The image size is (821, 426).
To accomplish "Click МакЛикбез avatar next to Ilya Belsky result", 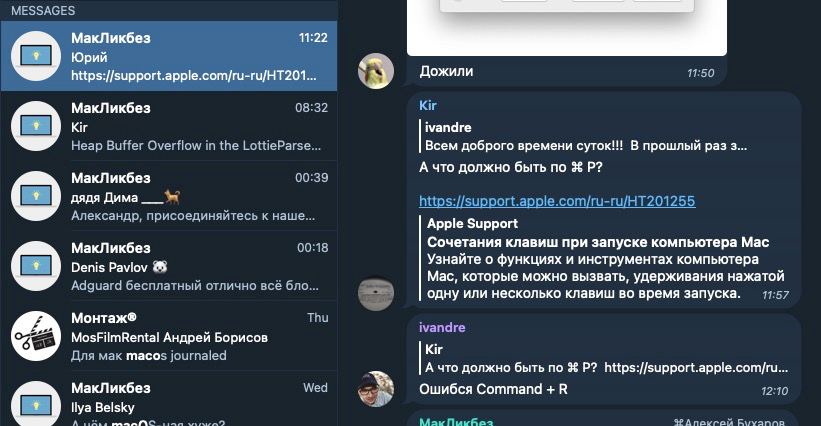I will (x=36, y=404).
